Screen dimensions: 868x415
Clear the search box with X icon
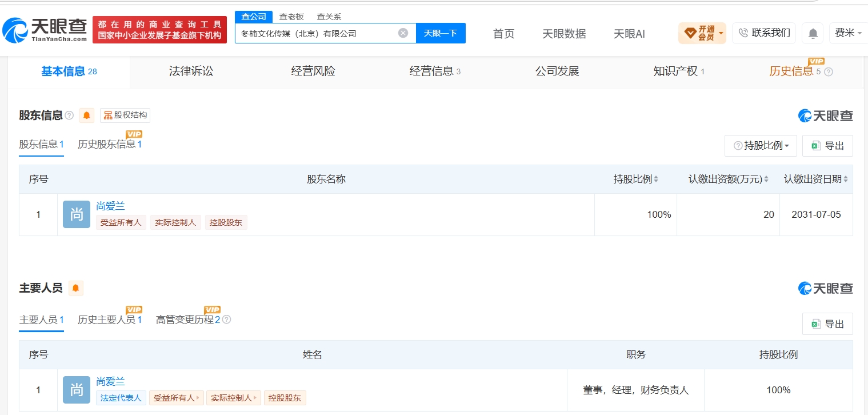(x=403, y=33)
